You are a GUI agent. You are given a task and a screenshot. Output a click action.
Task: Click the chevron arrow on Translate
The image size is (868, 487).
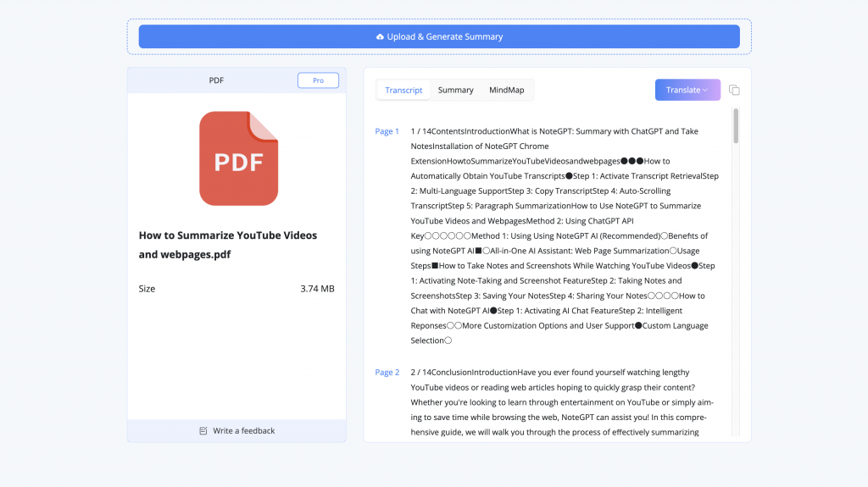[x=705, y=90]
